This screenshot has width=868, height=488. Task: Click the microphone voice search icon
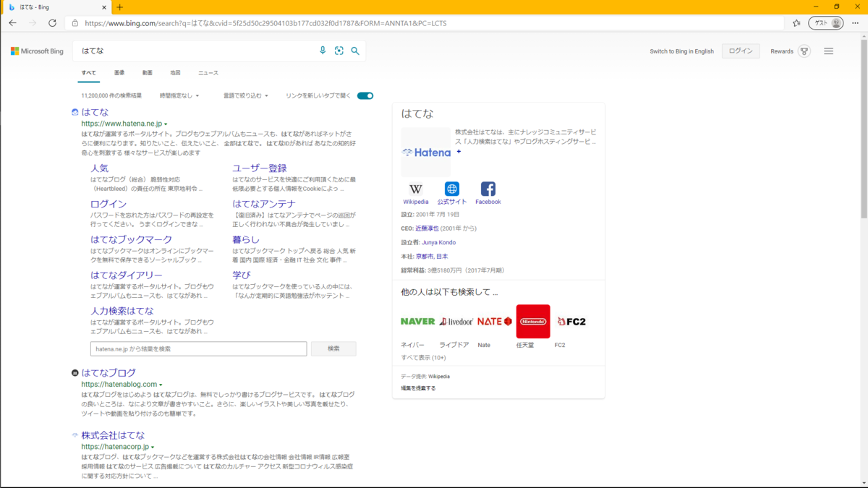pyautogui.click(x=323, y=51)
